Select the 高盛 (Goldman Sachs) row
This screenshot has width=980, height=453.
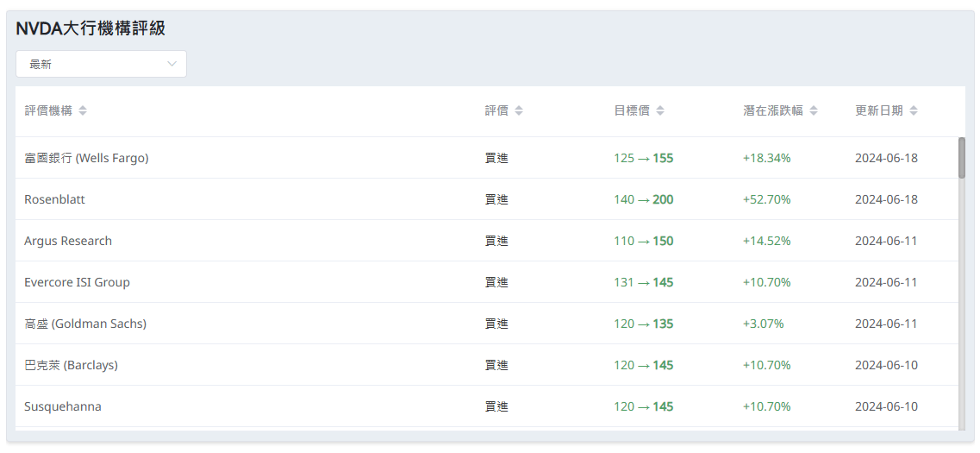click(x=85, y=324)
